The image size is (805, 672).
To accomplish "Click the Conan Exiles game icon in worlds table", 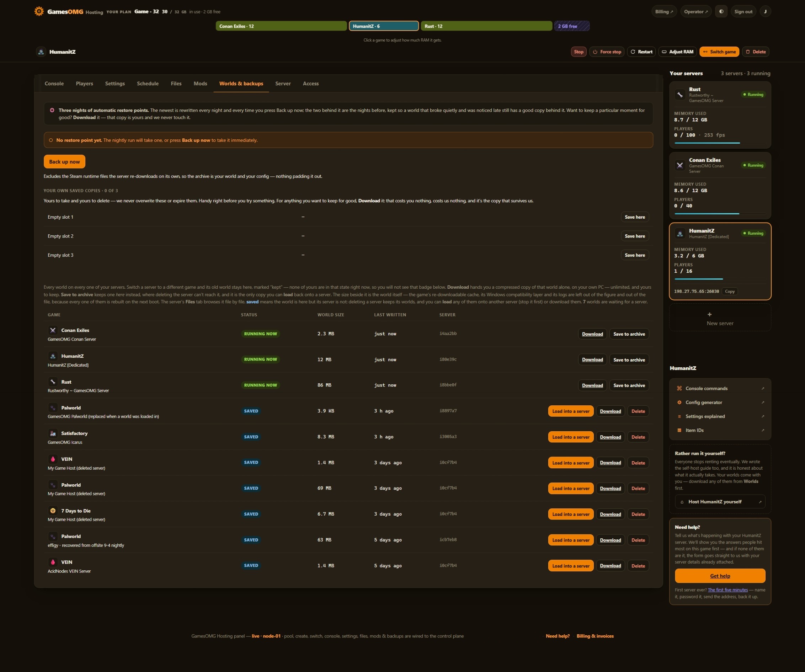I will 53,330.
